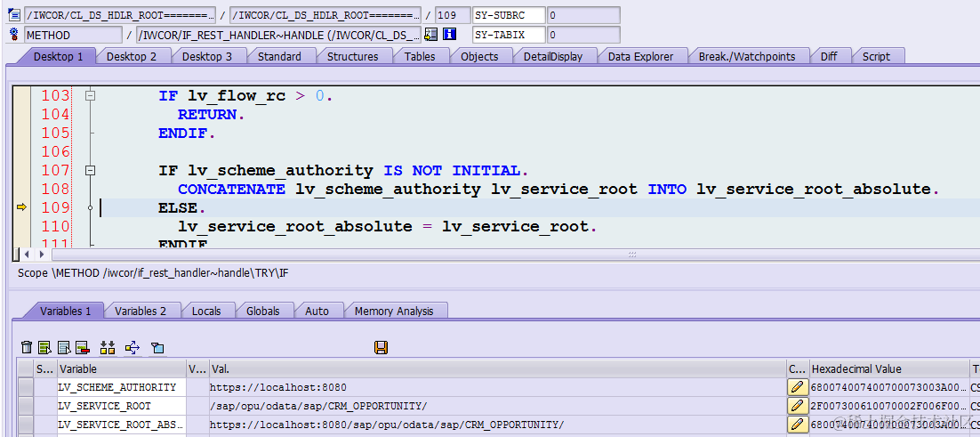Click the yellow boxes with arrows icon
This screenshot has height=437, width=980.
[x=108, y=348]
